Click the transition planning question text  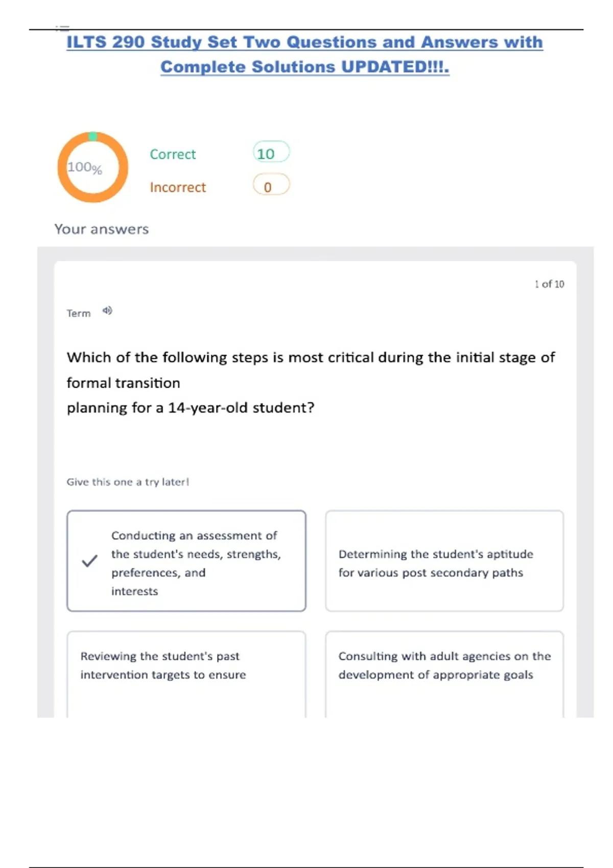[x=310, y=382]
